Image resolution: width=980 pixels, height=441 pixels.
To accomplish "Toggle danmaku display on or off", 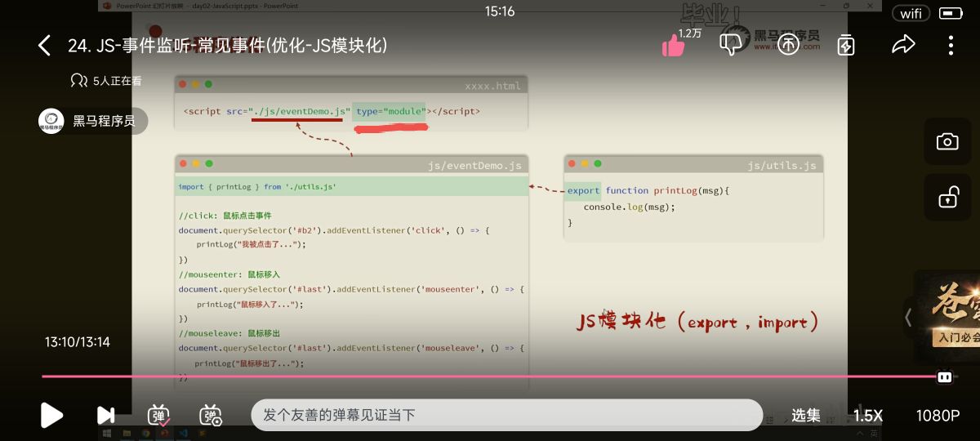I will point(158,415).
